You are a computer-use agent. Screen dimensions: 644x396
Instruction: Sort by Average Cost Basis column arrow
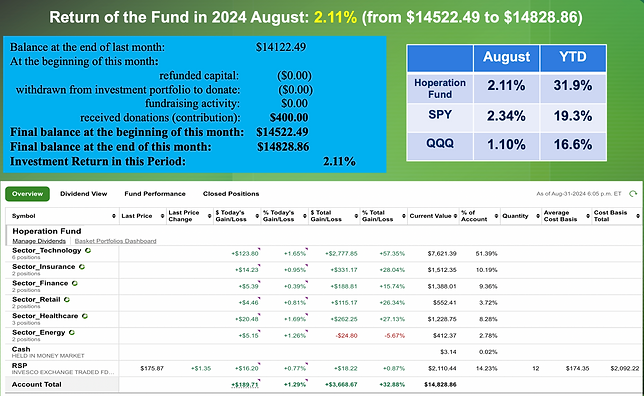coord(588,216)
